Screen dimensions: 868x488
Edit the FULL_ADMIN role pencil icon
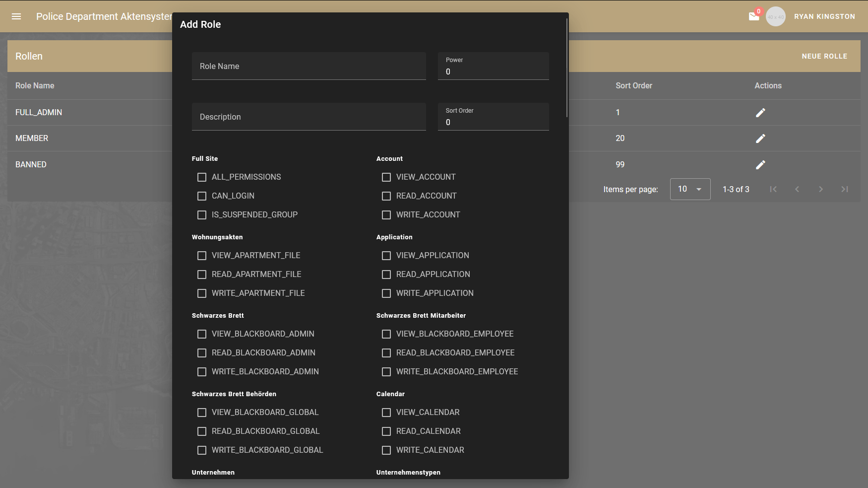760,113
